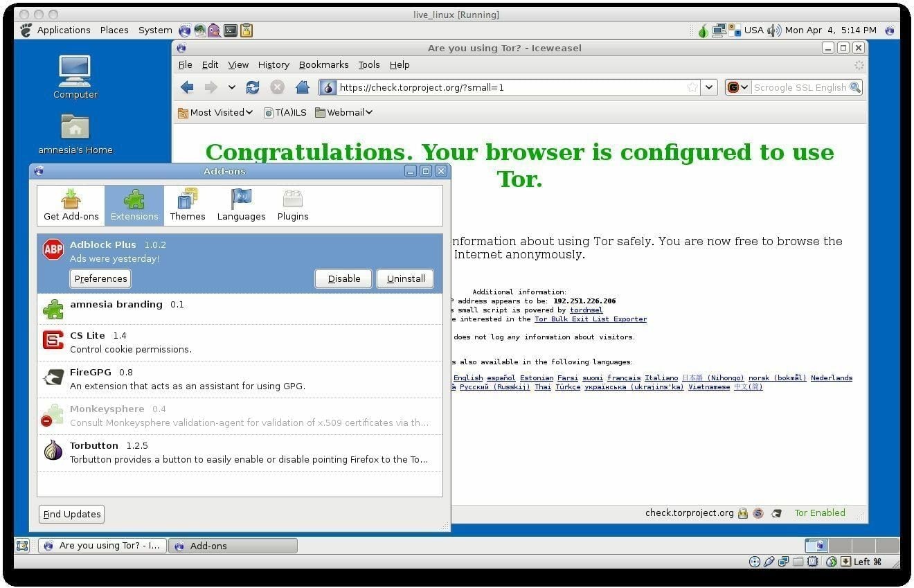Viewport: 914px width, 588px height.
Task: Click the site identity icon in URL bar
Action: (328, 87)
